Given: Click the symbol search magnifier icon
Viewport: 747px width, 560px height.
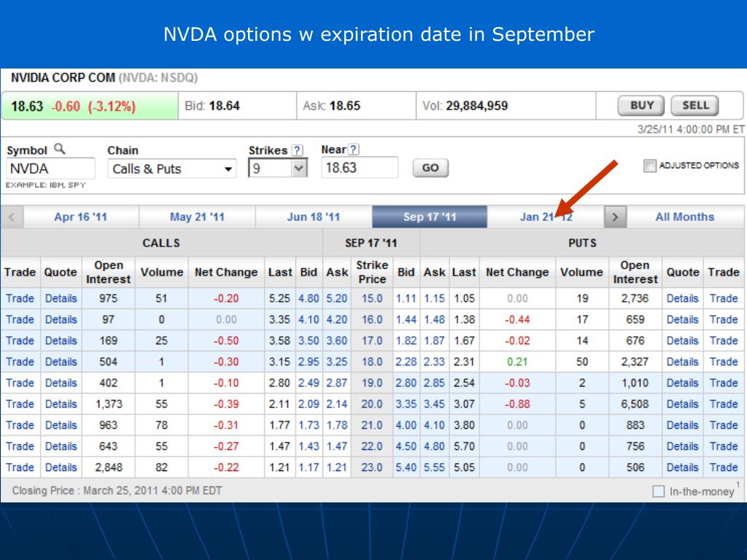Looking at the screenshot, I should [x=60, y=149].
